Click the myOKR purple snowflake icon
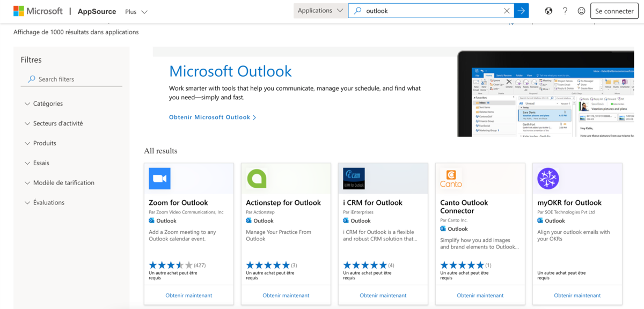 tap(548, 179)
